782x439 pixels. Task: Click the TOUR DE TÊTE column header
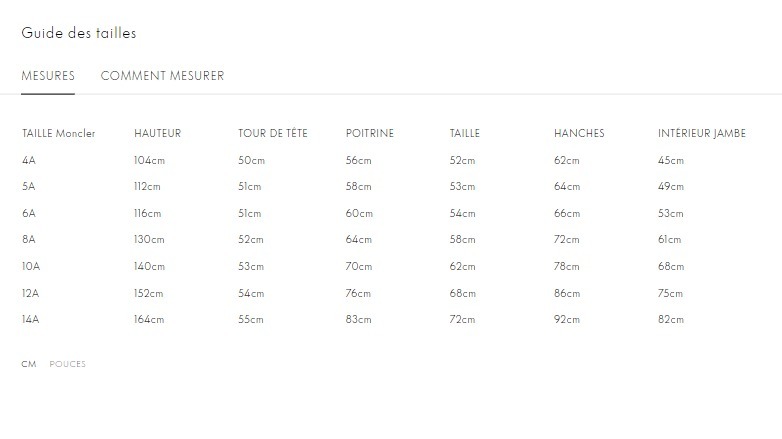(273, 133)
